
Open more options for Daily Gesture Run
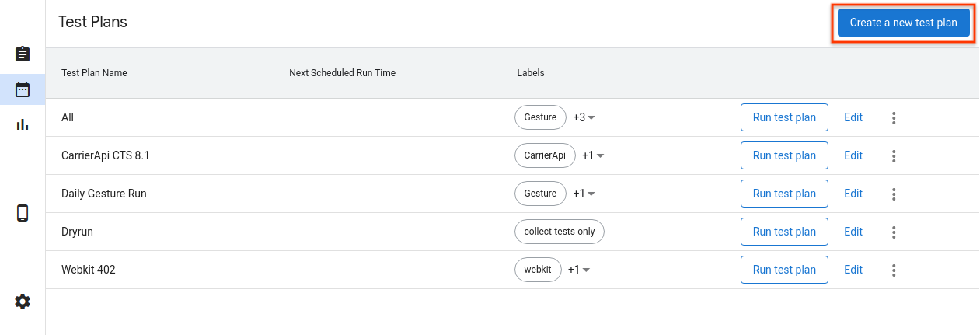[894, 194]
